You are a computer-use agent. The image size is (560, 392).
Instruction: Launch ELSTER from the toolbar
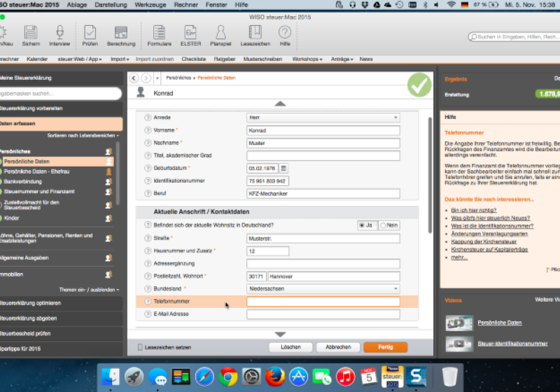coord(190,33)
